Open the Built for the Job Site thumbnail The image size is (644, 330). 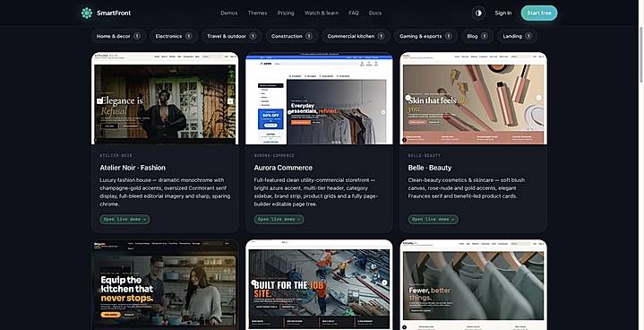pyautogui.click(x=319, y=285)
